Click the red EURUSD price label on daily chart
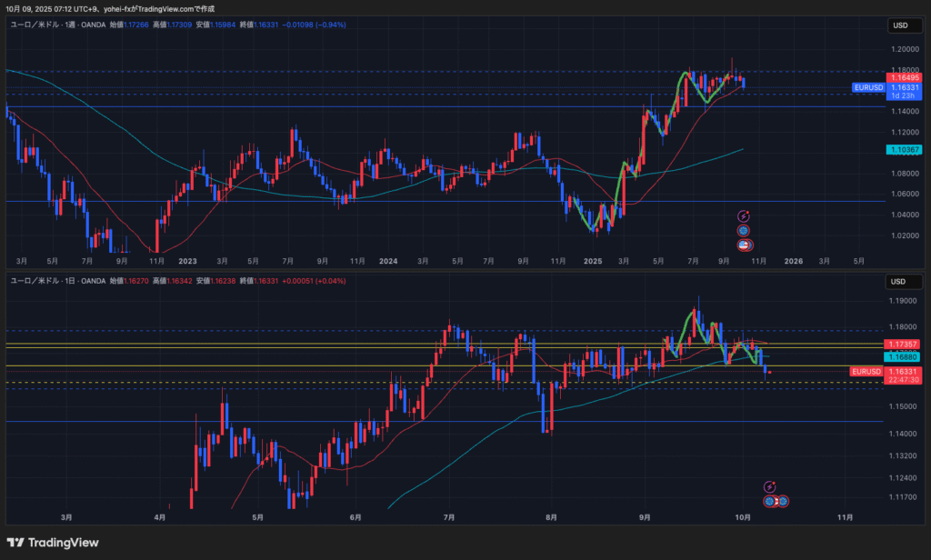931x560 pixels. (866, 372)
